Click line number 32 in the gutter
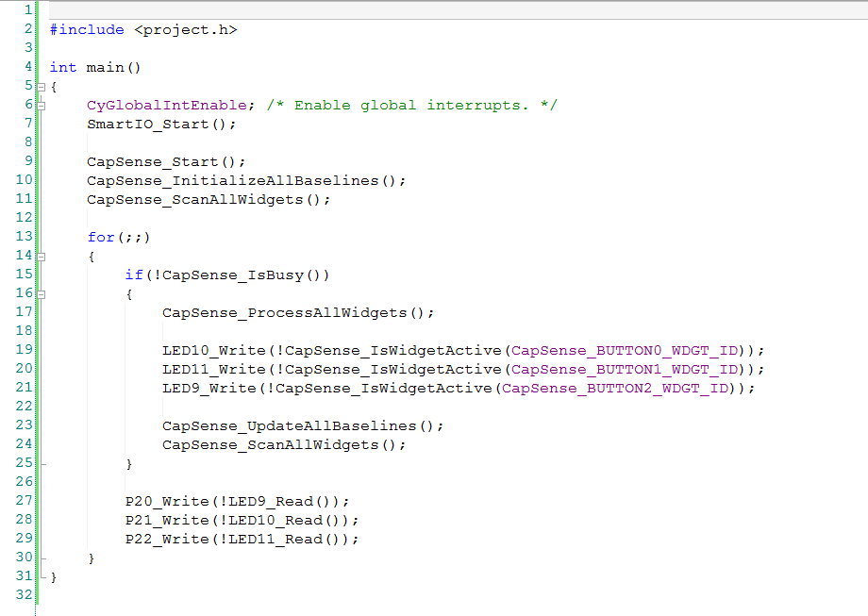This screenshot has height=616, width=868. tap(24, 594)
